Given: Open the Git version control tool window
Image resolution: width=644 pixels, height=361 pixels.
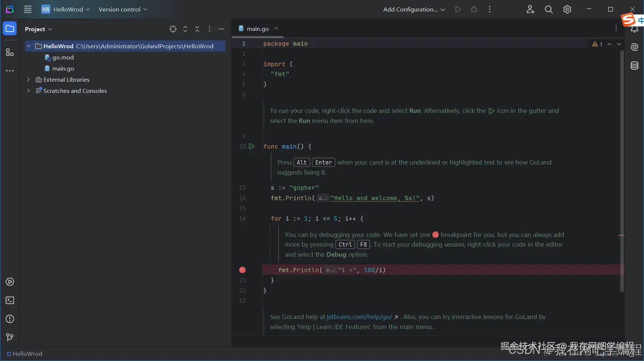Looking at the screenshot, I should click(x=10, y=337).
